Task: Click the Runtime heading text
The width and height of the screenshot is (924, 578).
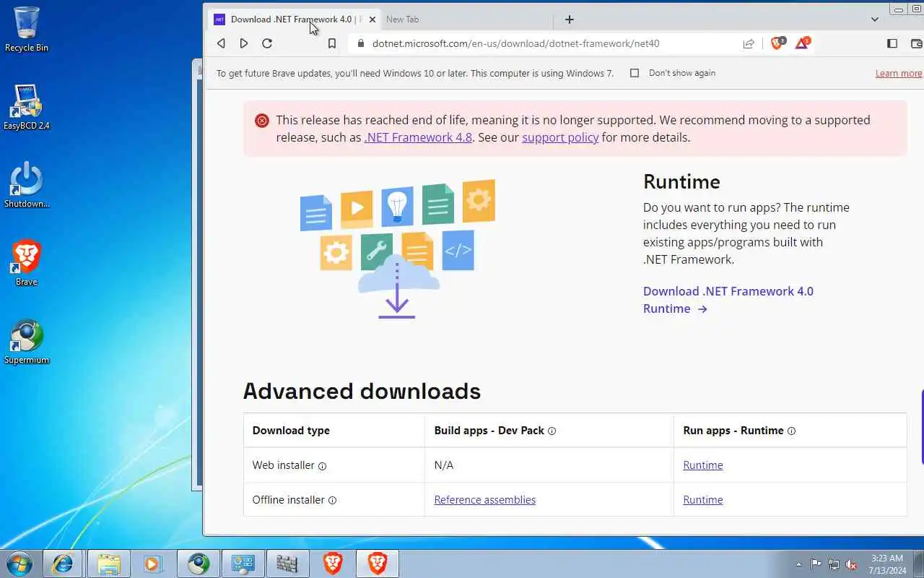Action: point(681,181)
